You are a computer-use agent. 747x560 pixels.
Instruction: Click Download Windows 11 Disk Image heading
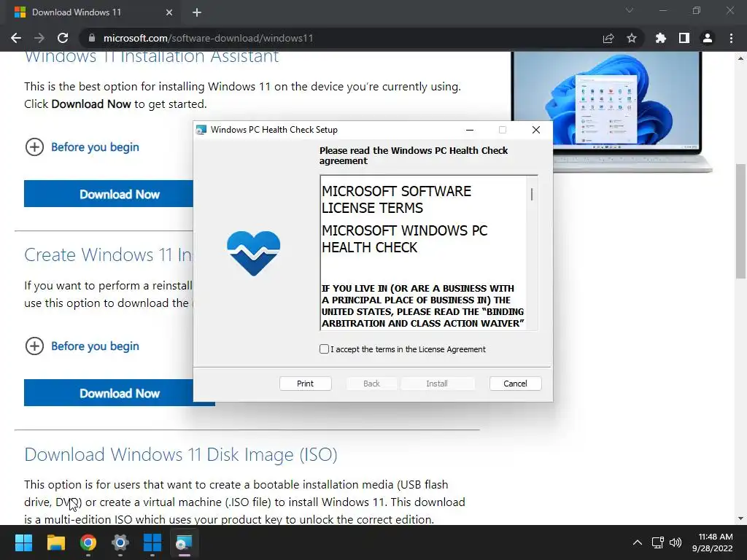pos(181,454)
